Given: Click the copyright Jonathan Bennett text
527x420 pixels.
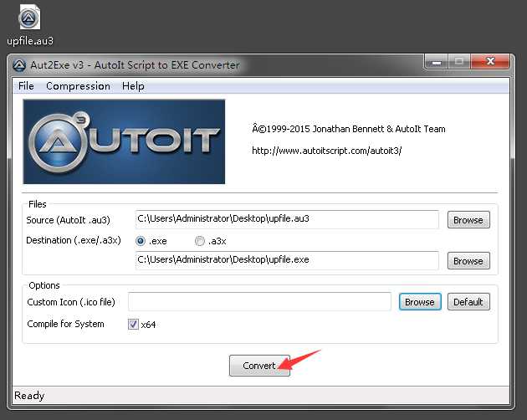Looking at the screenshot, I should tap(349, 129).
